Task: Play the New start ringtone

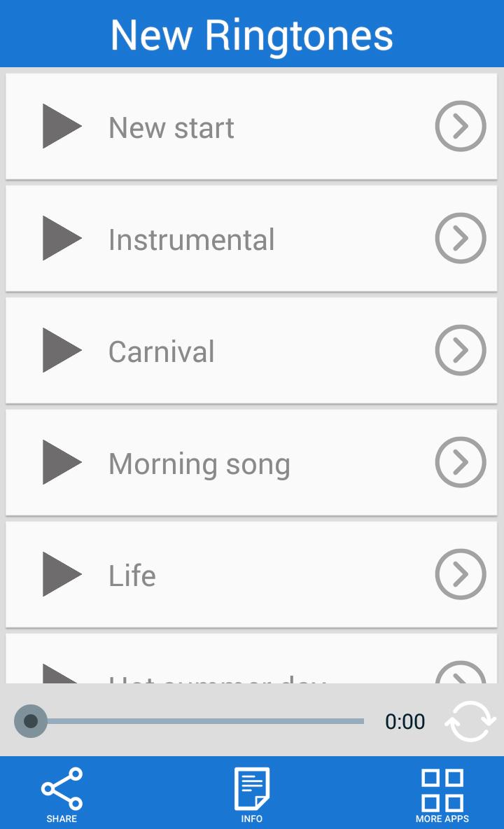Action: click(x=62, y=126)
